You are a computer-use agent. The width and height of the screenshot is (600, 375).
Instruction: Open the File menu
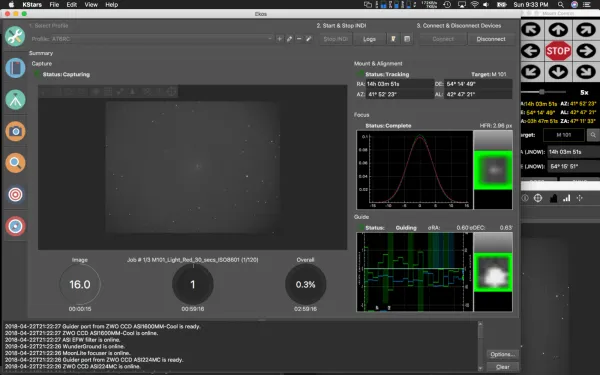coord(54,5)
